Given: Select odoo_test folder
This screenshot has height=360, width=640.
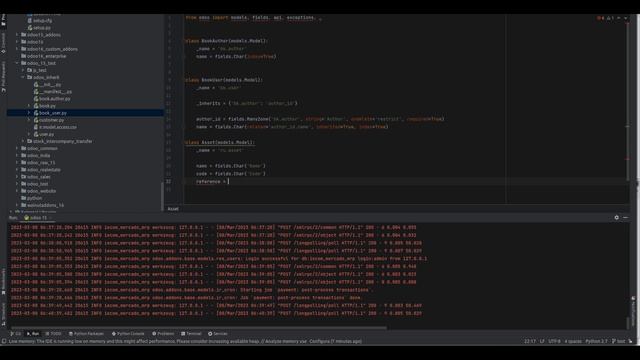Looking at the screenshot, I should coord(38,184).
